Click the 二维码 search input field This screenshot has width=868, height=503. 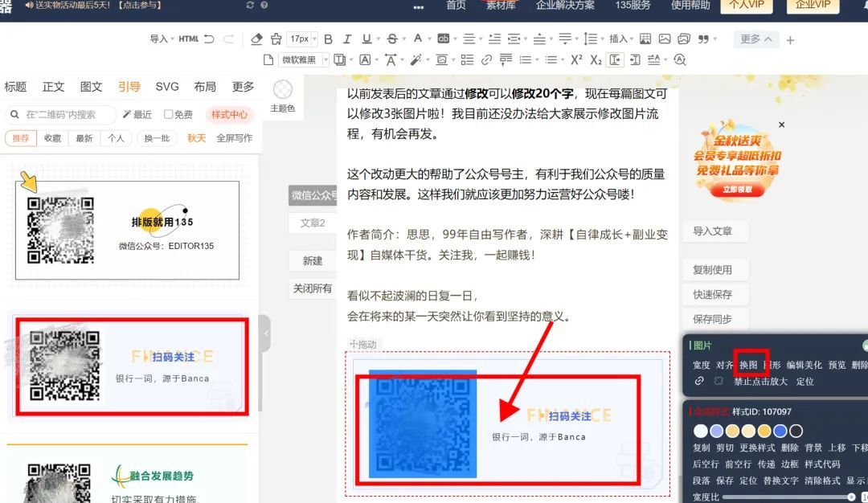(61, 115)
